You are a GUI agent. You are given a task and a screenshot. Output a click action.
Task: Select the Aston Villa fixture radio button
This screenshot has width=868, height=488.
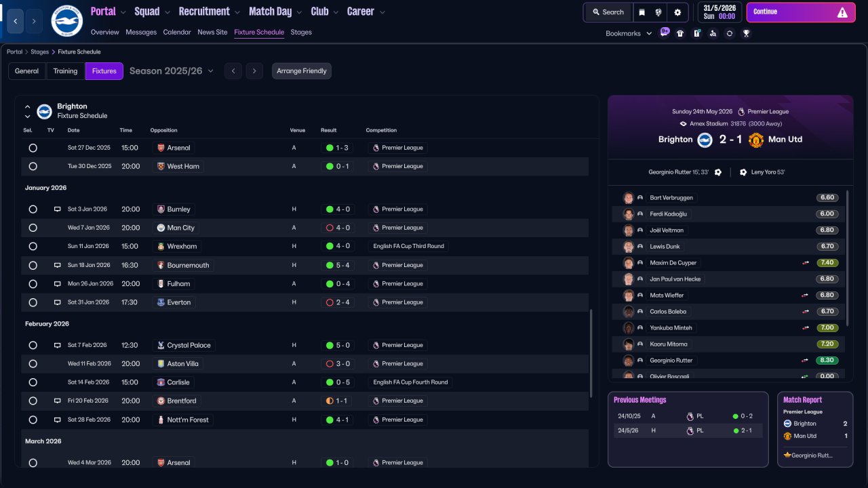pyautogui.click(x=33, y=364)
